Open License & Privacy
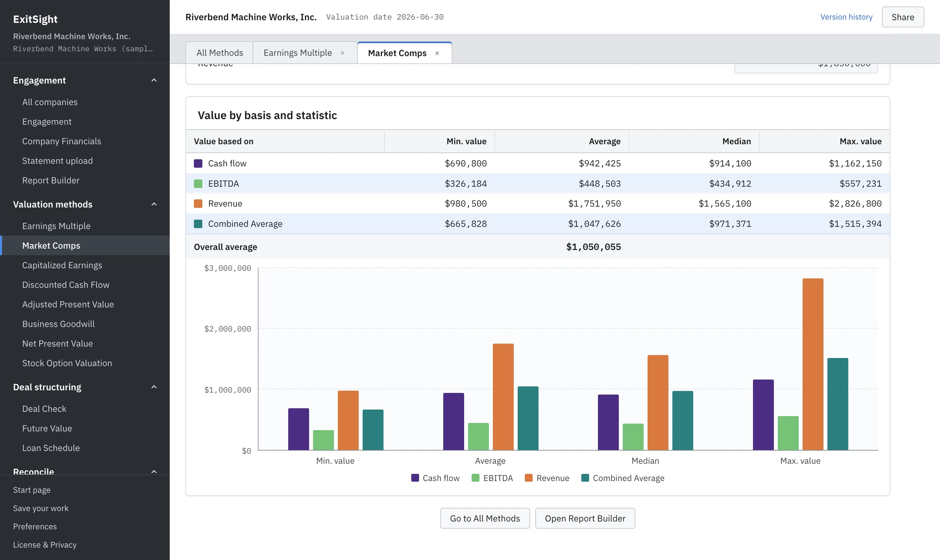This screenshot has width=940, height=560. click(x=44, y=545)
